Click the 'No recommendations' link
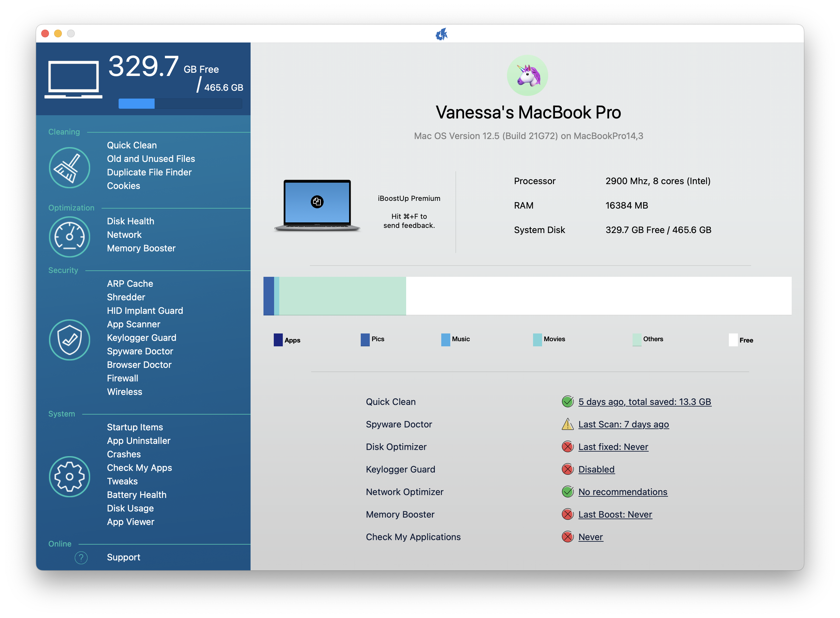 (x=623, y=492)
